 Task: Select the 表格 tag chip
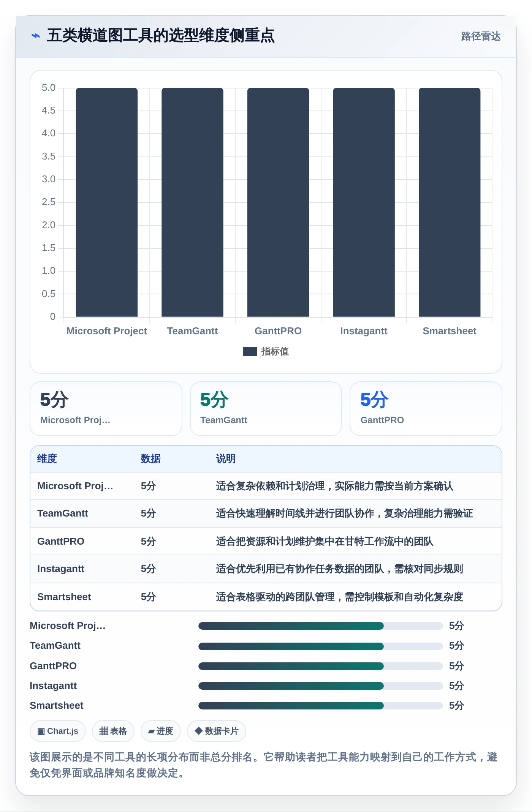click(113, 731)
